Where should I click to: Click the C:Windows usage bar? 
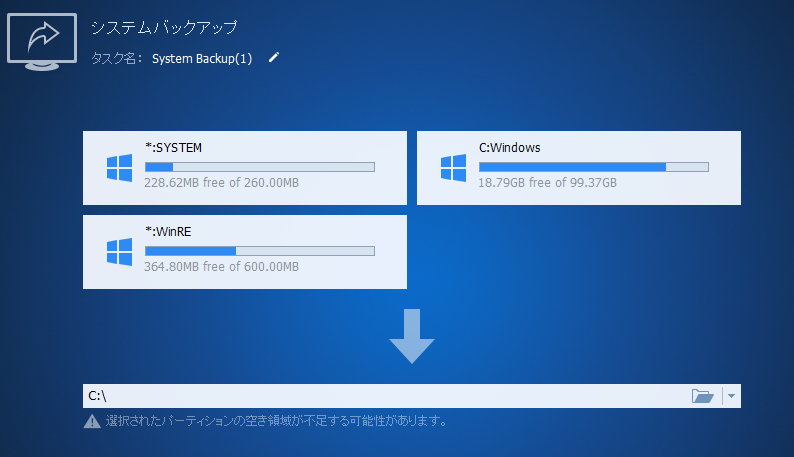[x=593, y=167]
